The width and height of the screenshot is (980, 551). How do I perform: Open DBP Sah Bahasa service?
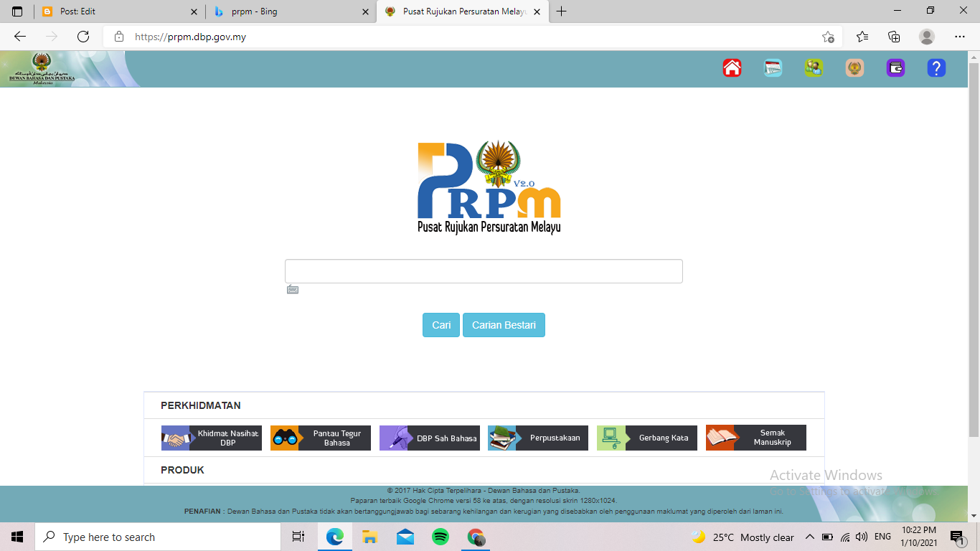[x=430, y=438]
